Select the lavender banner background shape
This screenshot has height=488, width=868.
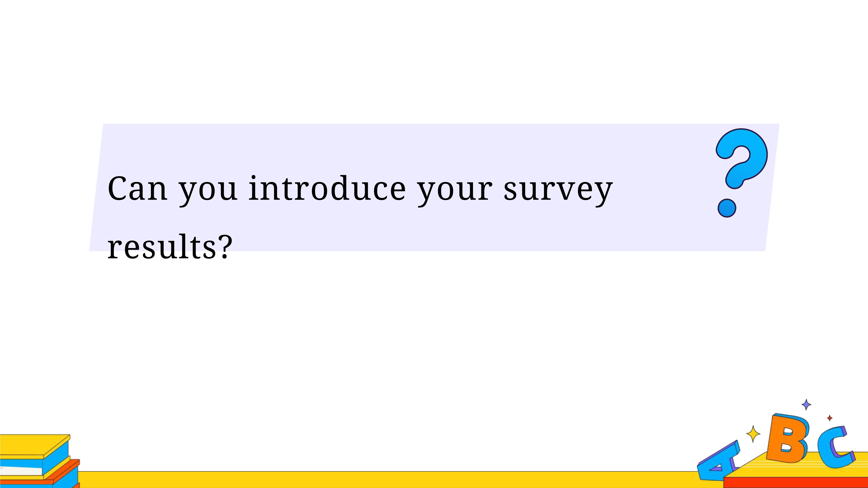[434, 187]
